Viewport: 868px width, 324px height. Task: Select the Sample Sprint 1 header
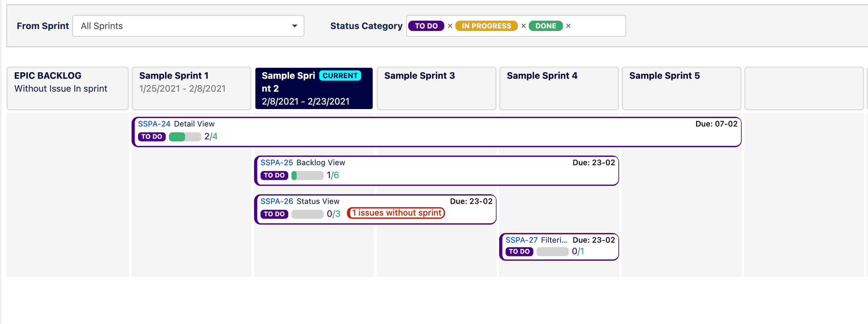191,88
